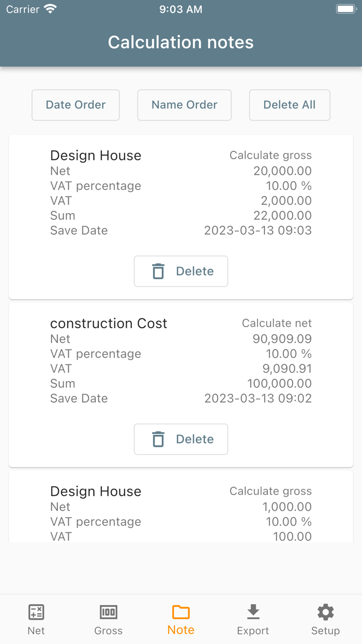
Task: Delete the construction Cost calculation note
Action: pos(181,439)
